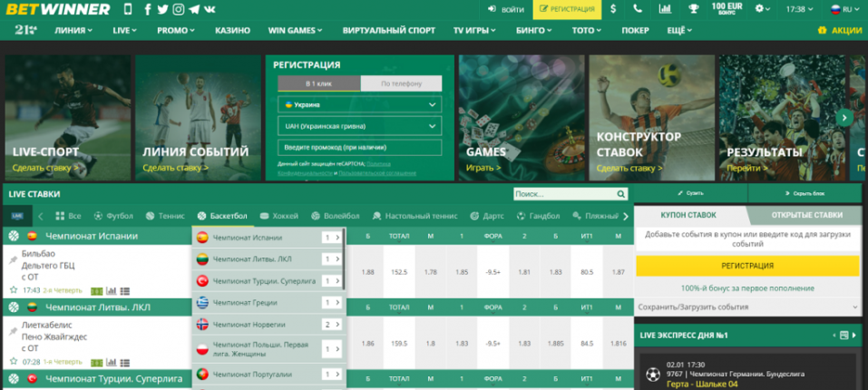Open the VK social link
The image size is (868, 390).
pos(210,9)
